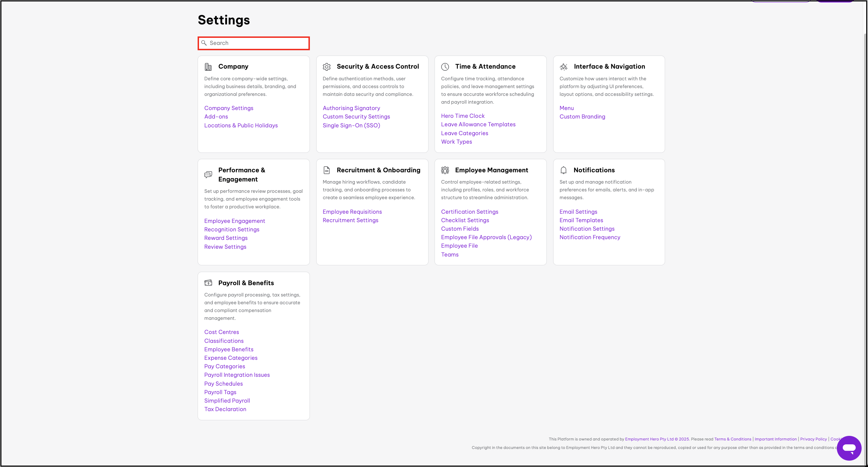
Task: Open Company Settings
Action: 228,108
